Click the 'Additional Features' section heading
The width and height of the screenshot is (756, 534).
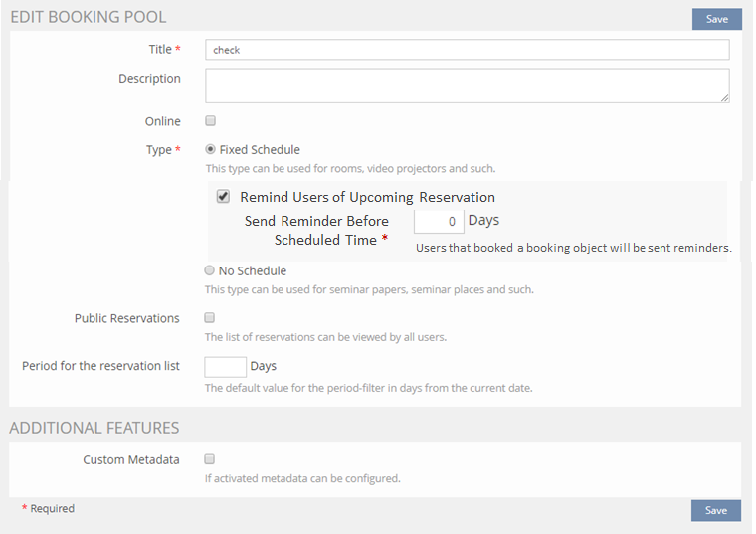(x=94, y=428)
